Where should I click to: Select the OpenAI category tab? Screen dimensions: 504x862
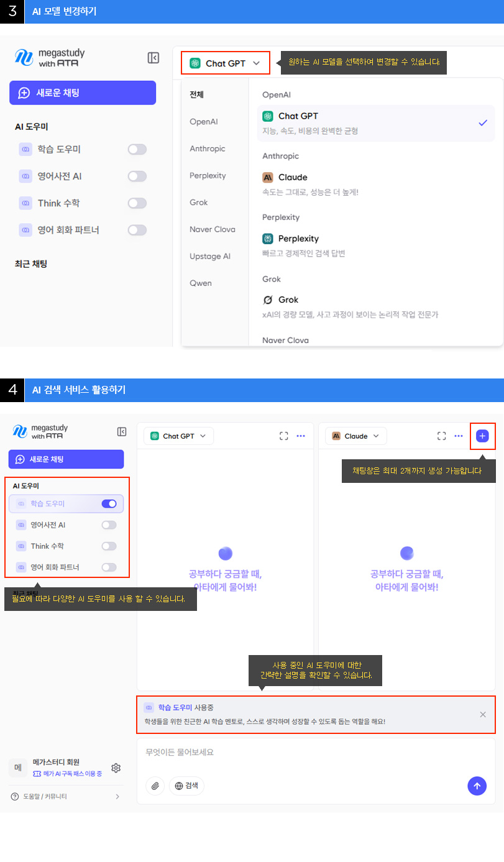click(204, 122)
